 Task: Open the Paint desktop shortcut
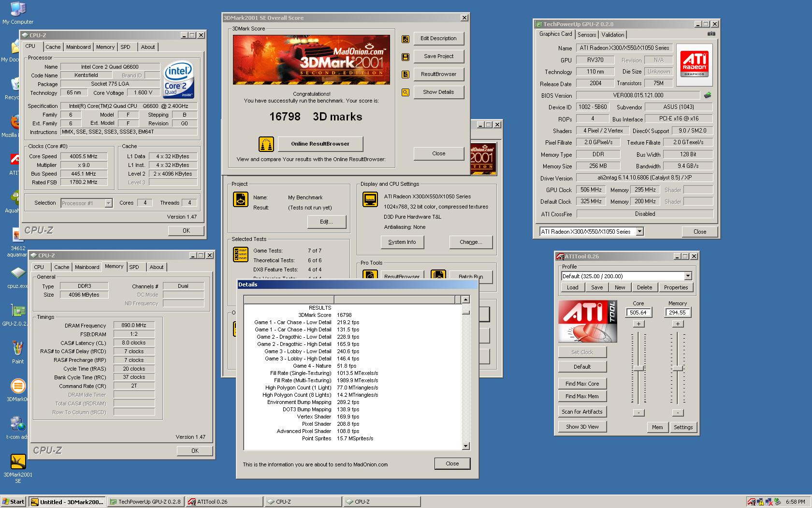pyautogui.click(x=18, y=352)
